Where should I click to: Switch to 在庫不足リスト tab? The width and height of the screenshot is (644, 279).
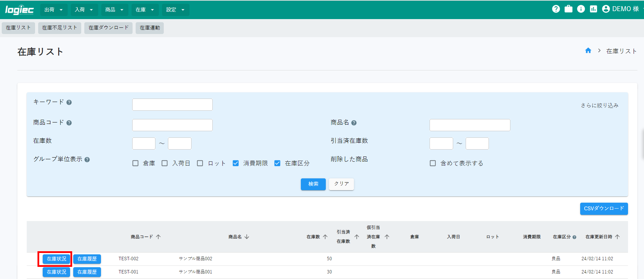59,28
